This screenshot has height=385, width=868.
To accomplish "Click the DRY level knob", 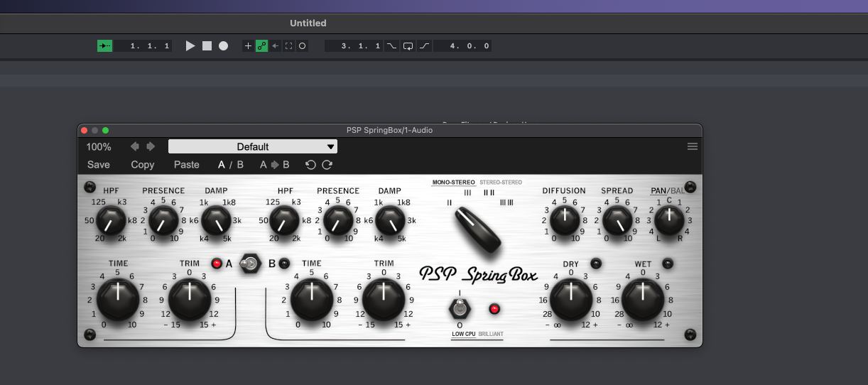I will [x=571, y=298].
